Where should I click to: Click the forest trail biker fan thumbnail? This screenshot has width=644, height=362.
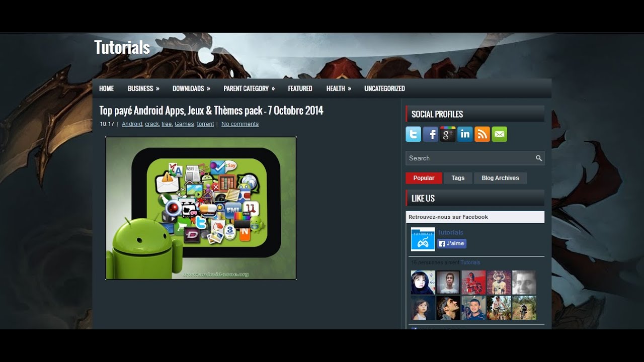(x=524, y=308)
